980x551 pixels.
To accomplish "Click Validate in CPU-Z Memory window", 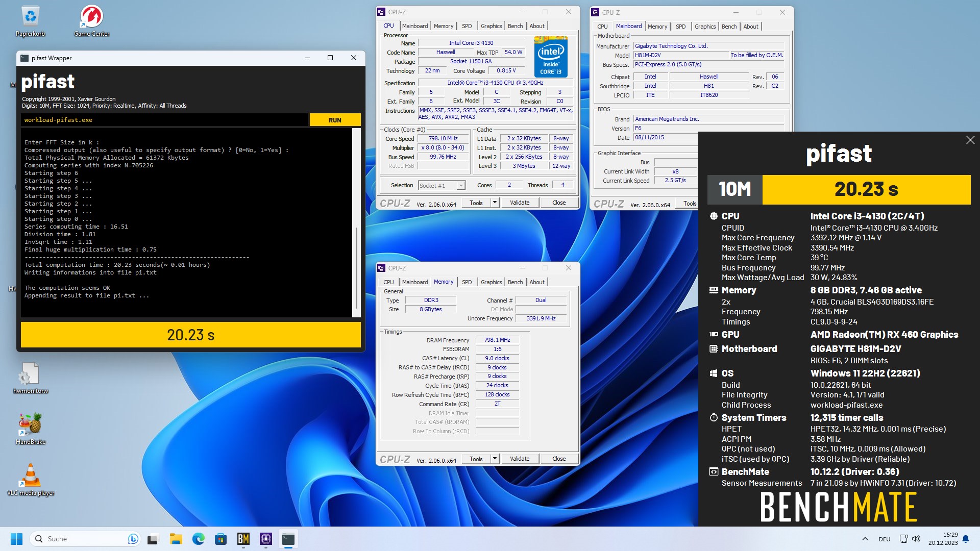I will click(520, 459).
